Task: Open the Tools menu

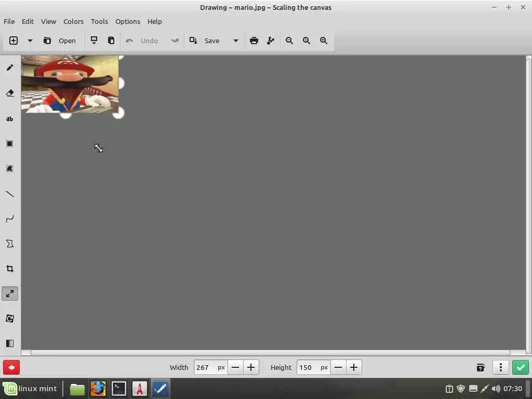Action: pyautogui.click(x=99, y=21)
